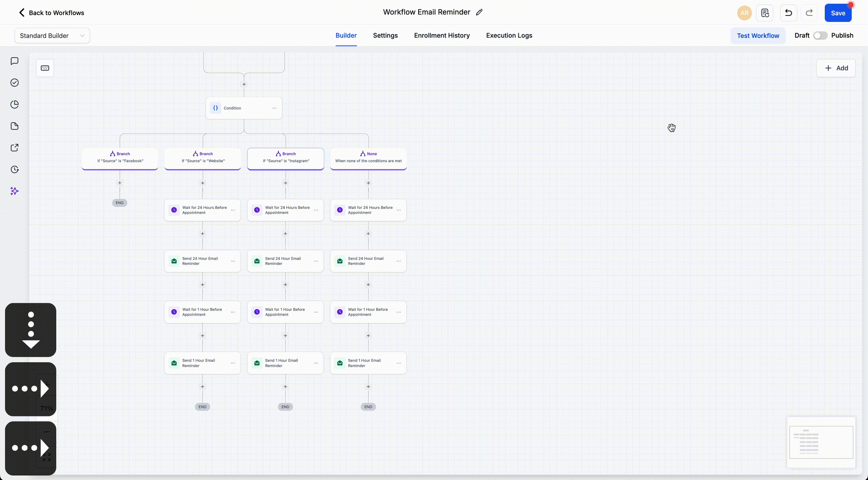The height and width of the screenshot is (480, 868).
Task: Launch the AI sparkles assistant icon
Action: click(x=14, y=191)
